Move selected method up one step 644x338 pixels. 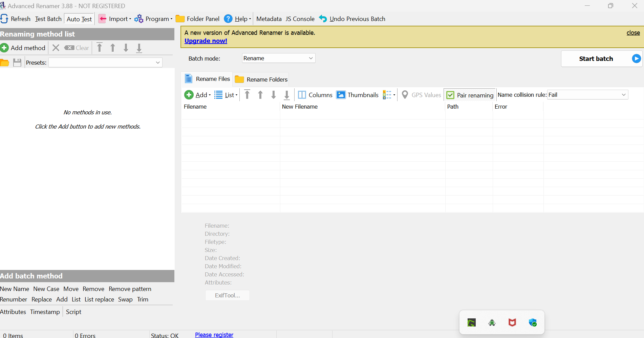113,48
